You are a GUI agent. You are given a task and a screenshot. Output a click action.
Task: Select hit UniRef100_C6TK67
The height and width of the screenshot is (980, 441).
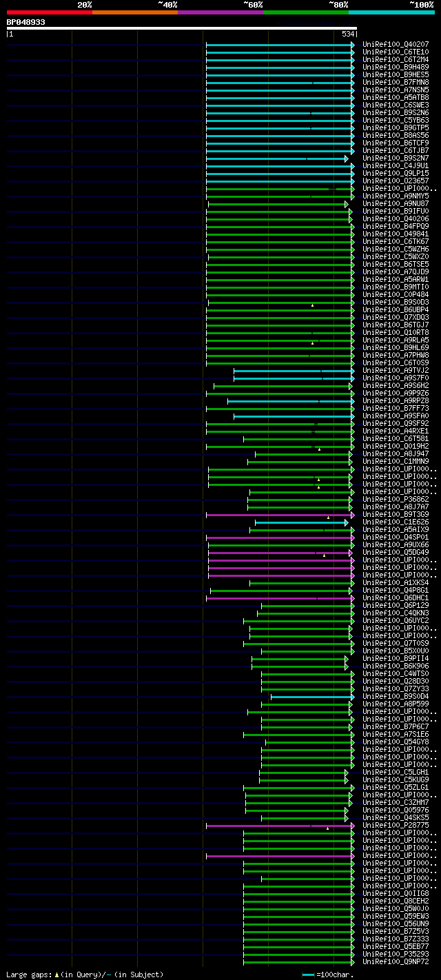click(396, 241)
